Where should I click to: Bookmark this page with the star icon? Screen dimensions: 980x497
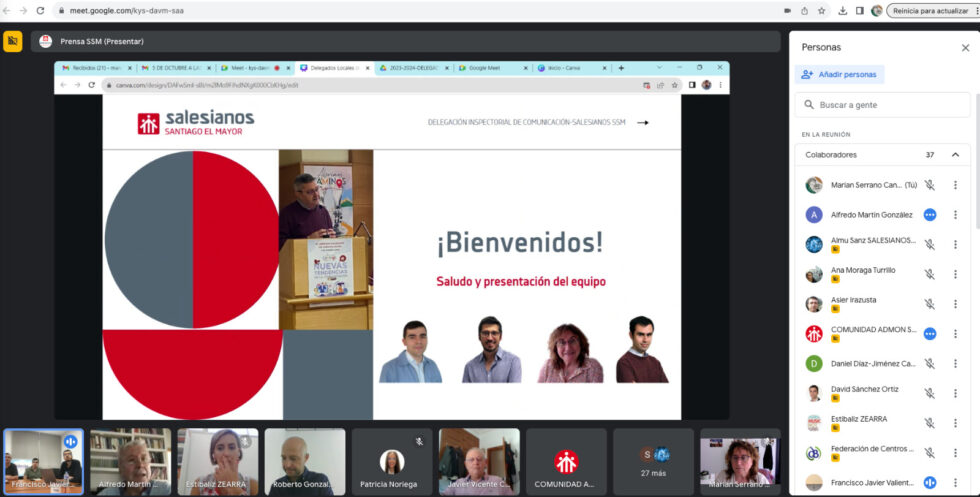pyautogui.click(x=821, y=10)
